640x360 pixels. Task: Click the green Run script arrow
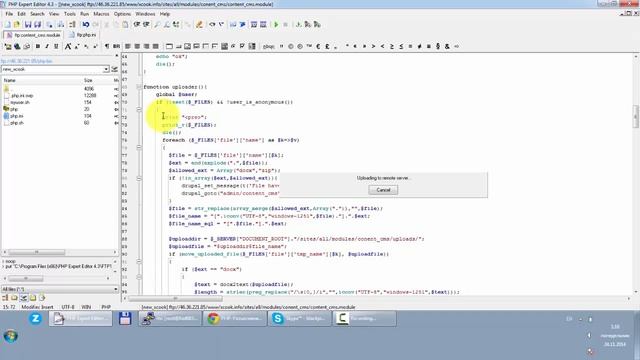(x=276, y=24)
